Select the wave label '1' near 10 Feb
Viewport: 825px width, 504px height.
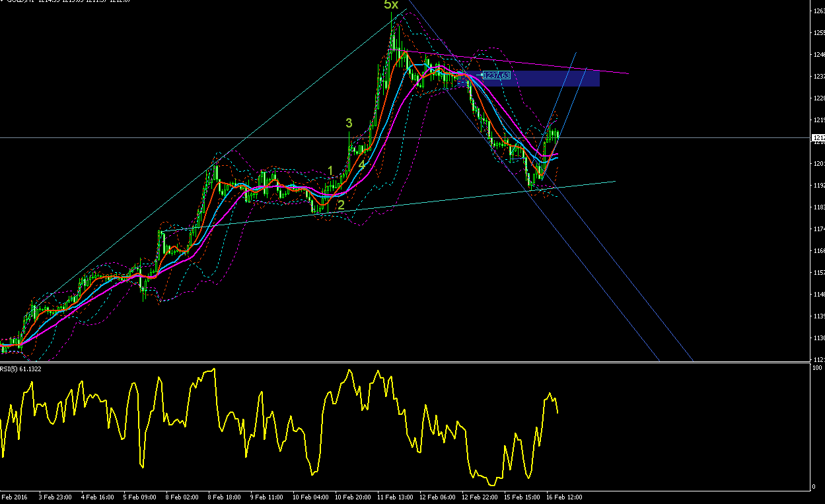[x=331, y=171]
